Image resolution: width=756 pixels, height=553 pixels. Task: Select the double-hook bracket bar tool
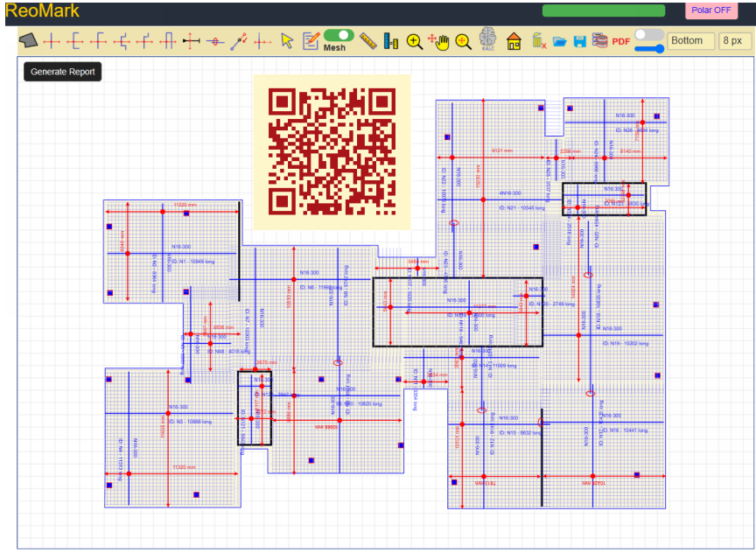point(74,41)
